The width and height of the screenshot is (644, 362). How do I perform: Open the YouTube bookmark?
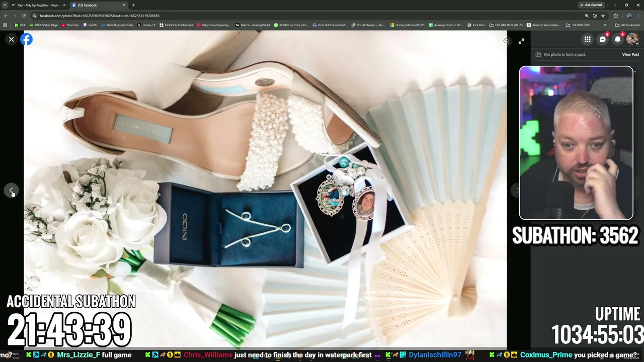pyautogui.click(x=70, y=25)
